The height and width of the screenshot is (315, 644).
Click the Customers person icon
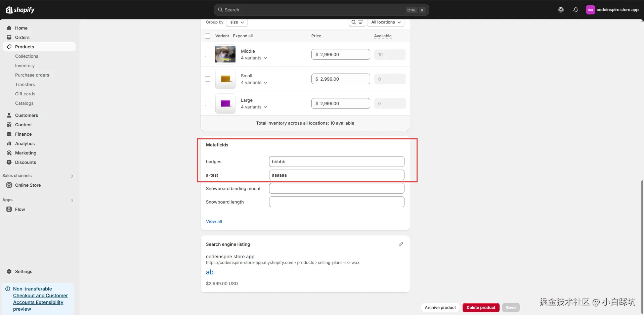[9, 115]
